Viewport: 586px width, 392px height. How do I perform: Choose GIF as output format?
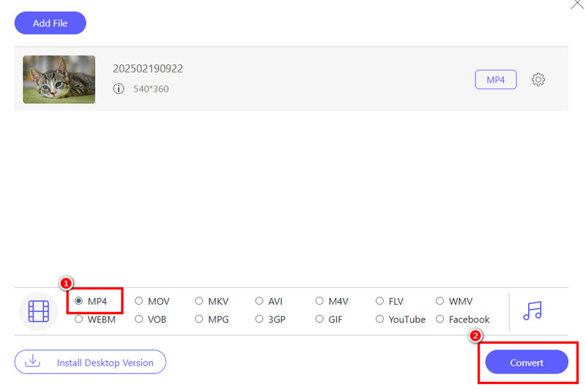(x=320, y=319)
